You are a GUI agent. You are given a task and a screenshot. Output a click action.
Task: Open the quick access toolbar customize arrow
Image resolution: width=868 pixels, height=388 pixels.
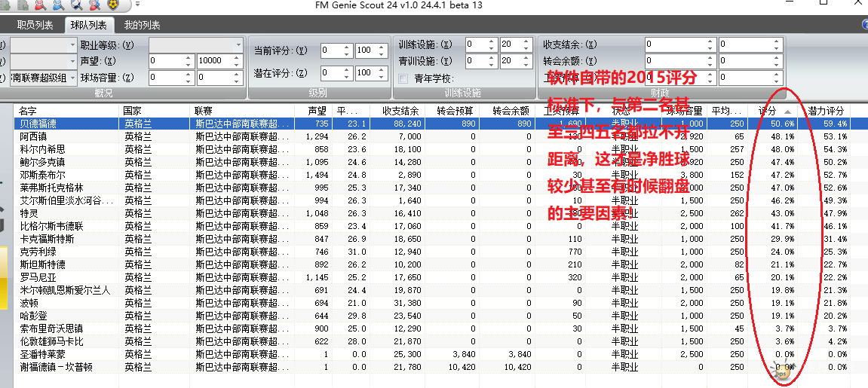click(138, 5)
